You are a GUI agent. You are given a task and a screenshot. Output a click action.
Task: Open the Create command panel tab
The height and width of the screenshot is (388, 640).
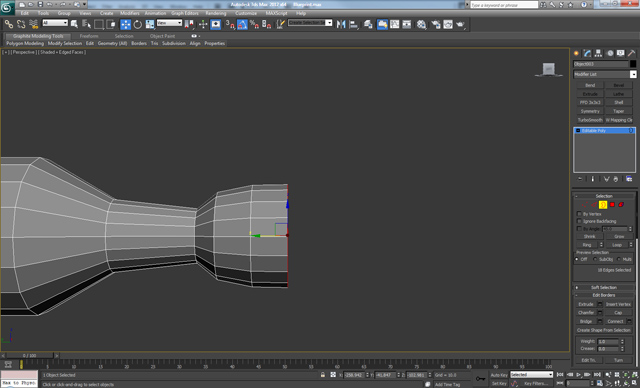[576, 53]
